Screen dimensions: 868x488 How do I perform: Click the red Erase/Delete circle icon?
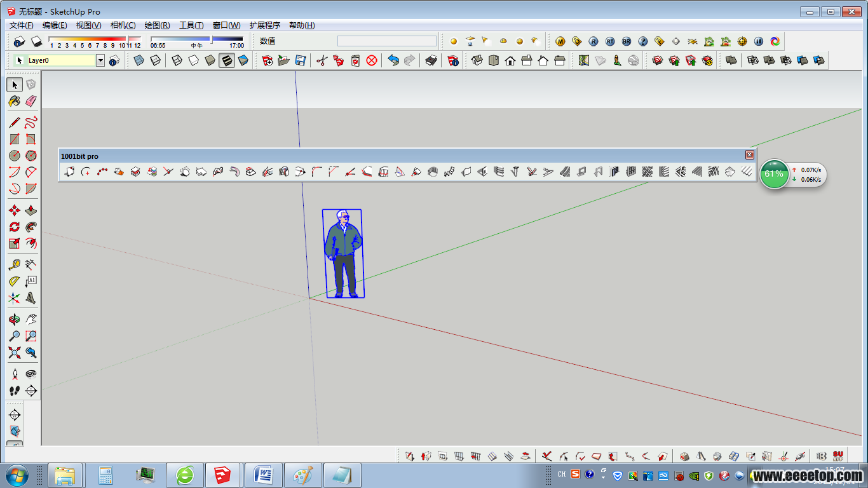372,60
